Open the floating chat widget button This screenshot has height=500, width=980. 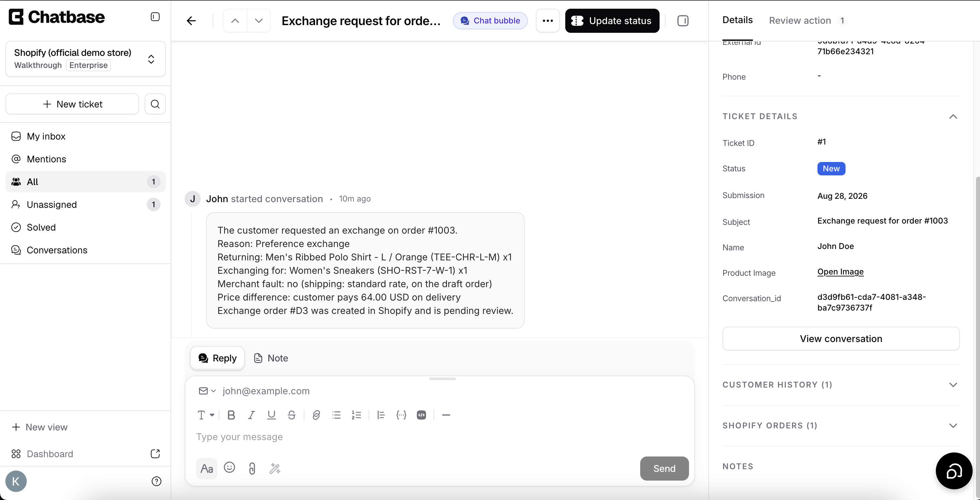click(x=954, y=471)
